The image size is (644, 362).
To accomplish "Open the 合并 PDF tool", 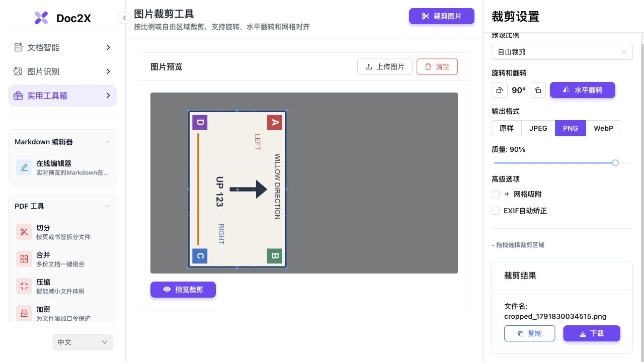I will tap(63, 259).
